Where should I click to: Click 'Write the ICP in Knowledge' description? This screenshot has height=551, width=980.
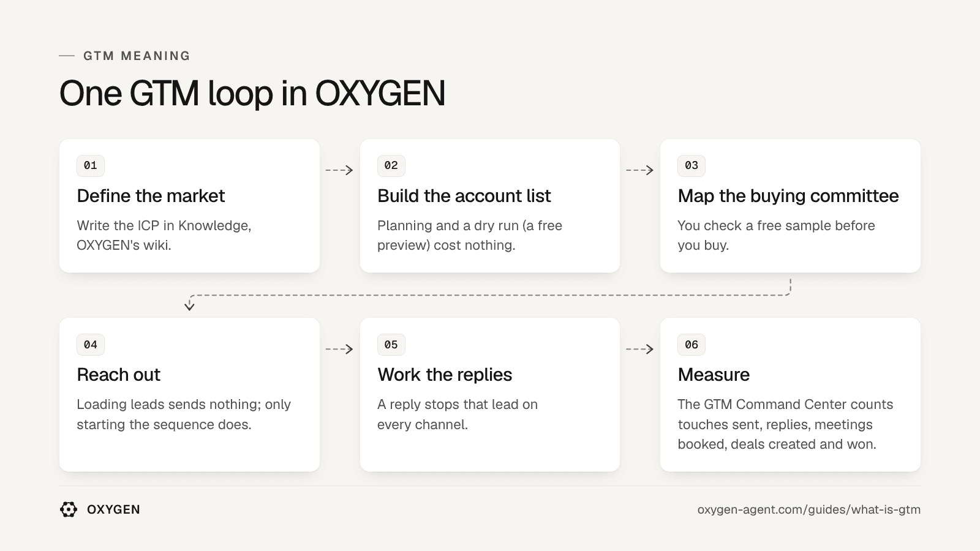pyautogui.click(x=164, y=235)
